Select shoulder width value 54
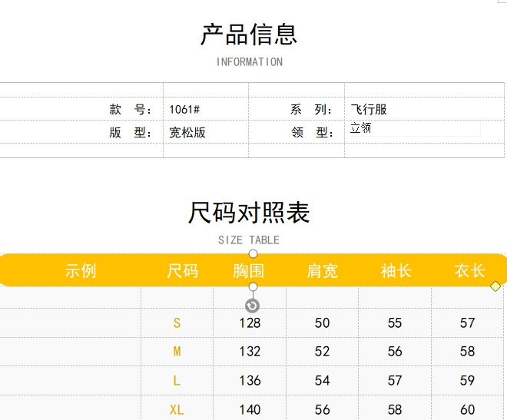 point(323,381)
